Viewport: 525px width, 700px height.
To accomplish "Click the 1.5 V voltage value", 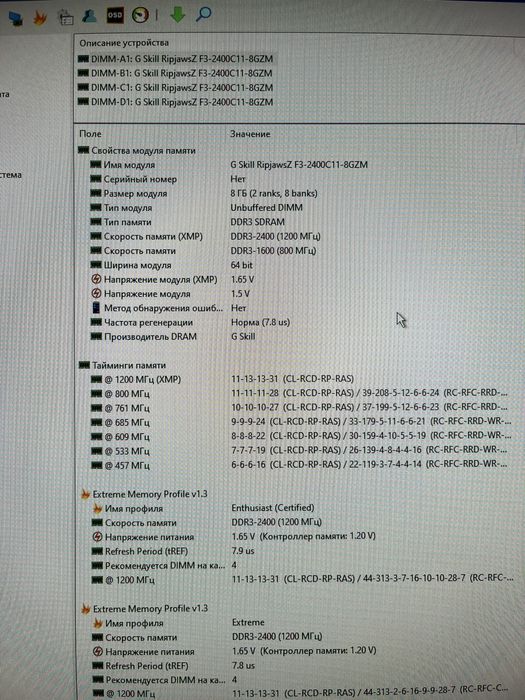I will coord(240,293).
